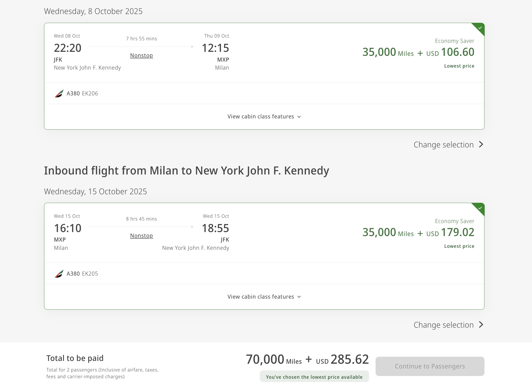Click the Emirates logo beside flight EK206

point(60,93)
